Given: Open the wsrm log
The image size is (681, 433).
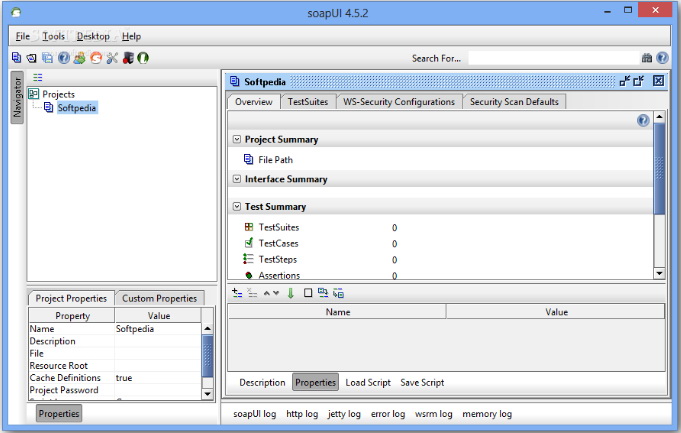Looking at the screenshot, I should (x=433, y=414).
